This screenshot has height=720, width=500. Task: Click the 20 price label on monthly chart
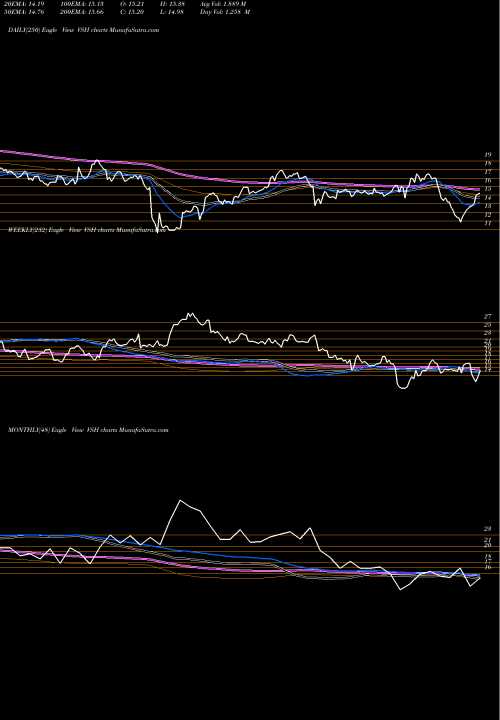(x=488, y=546)
